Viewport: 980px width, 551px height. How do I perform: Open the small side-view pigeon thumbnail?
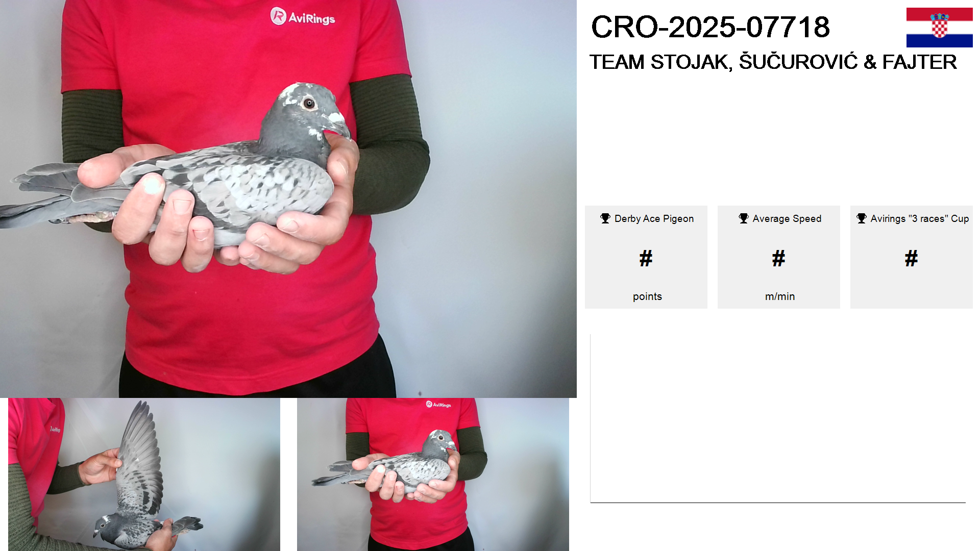[x=433, y=474]
